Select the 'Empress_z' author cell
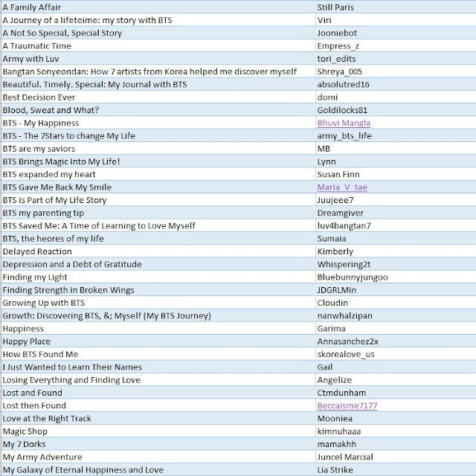The height and width of the screenshot is (476, 476). [396, 46]
